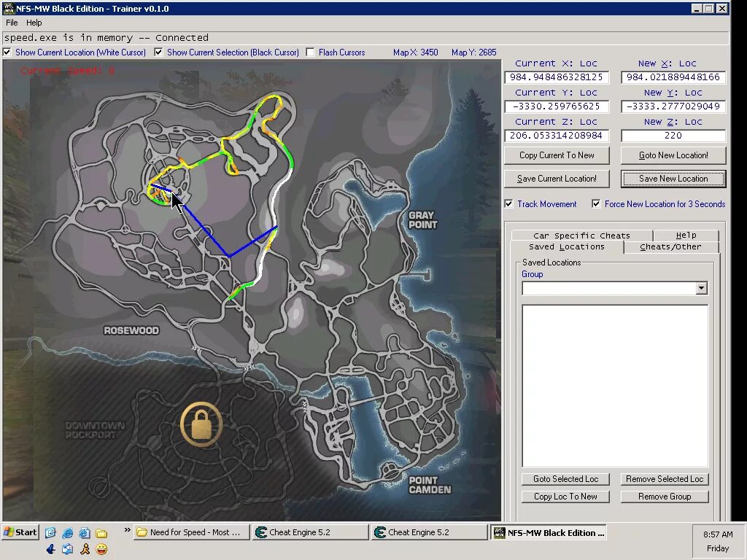Click the Gray Point label on map

pos(422,220)
